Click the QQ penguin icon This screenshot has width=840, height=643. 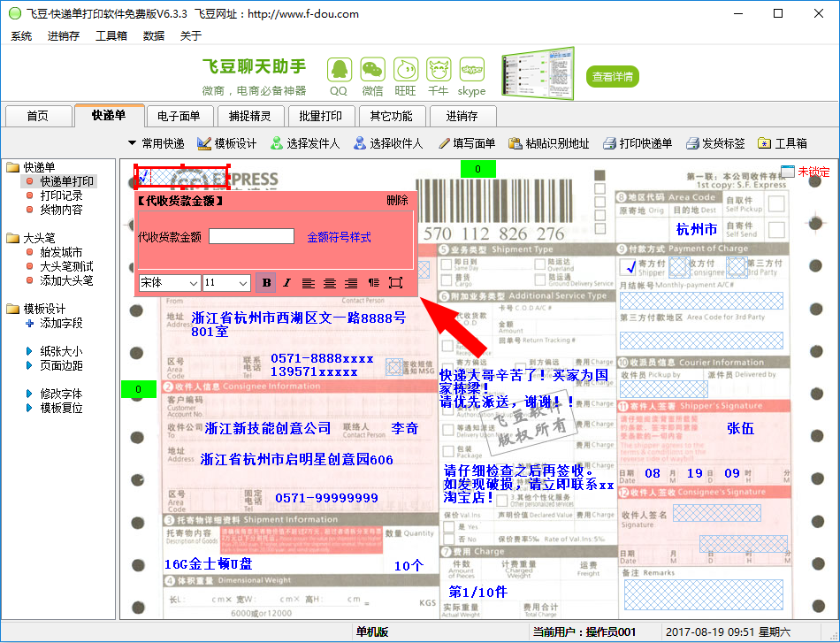(x=340, y=70)
